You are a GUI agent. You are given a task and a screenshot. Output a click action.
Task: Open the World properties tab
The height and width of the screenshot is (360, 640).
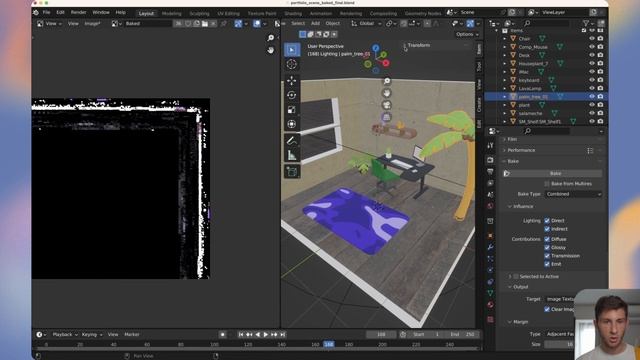coord(491,206)
